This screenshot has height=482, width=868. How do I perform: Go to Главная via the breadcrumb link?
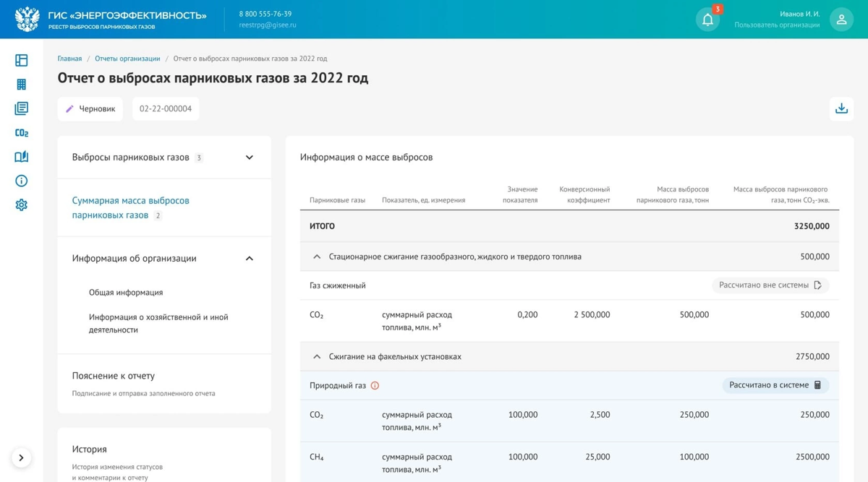tap(69, 59)
